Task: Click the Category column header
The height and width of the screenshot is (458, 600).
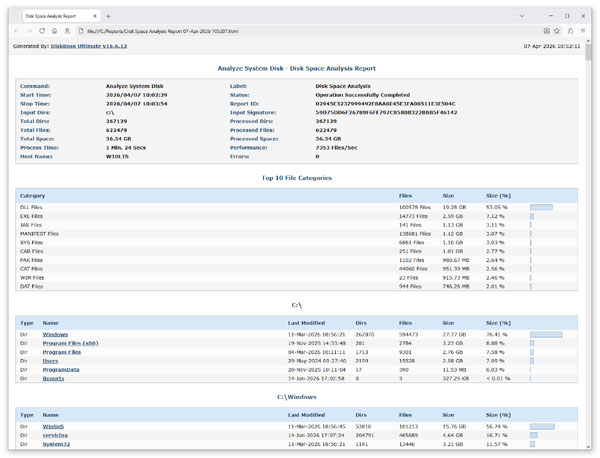Action: (x=33, y=196)
